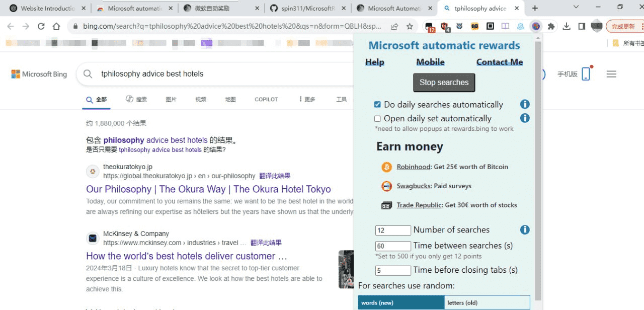Click 翻译此结果 next to McKinsey result
Screen dimensions: 644x310
tap(266, 243)
